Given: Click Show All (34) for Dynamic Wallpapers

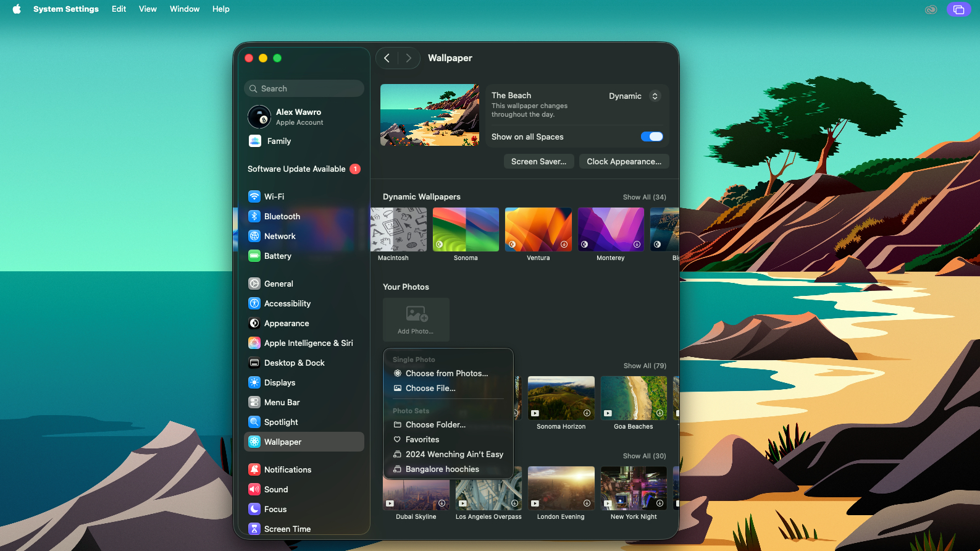Looking at the screenshot, I should 644,197.
